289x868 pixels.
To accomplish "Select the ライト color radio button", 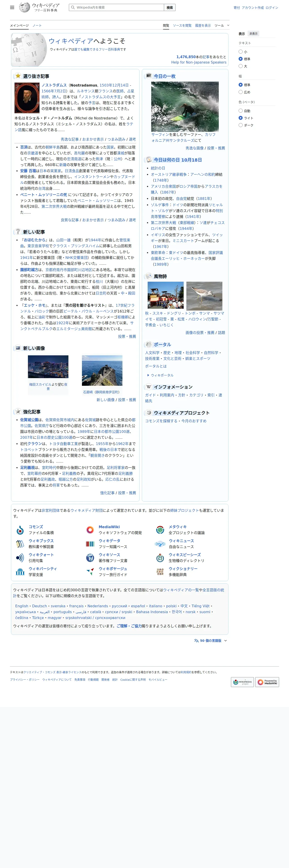I will point(241,118).
